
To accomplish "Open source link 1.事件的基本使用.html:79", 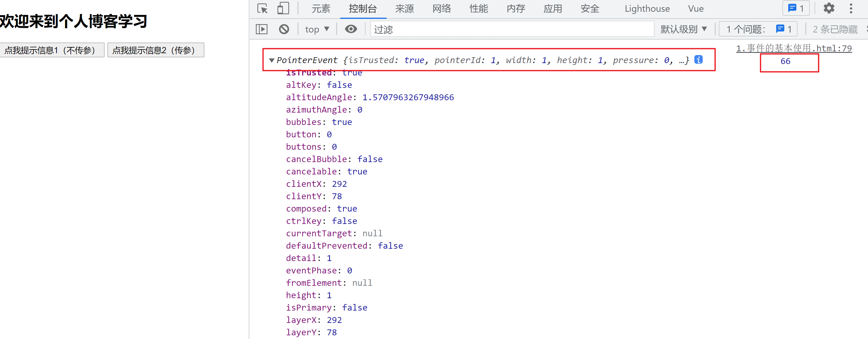I will pyautogui.click(x=794, y=48).
